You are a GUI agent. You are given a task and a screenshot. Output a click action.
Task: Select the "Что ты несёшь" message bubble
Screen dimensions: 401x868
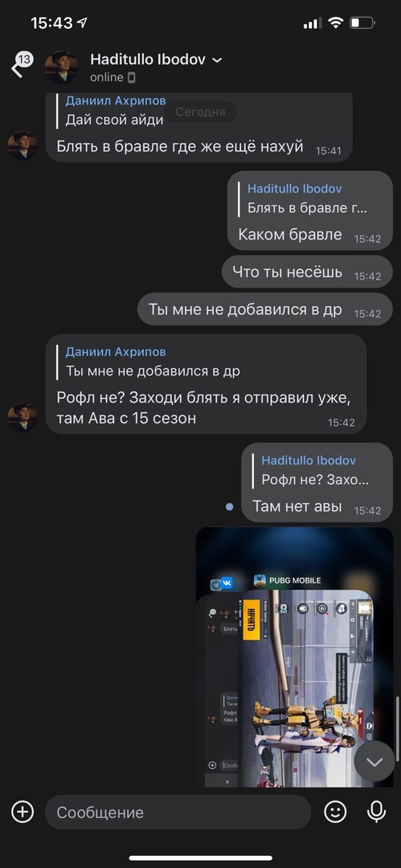coord(307,272)
